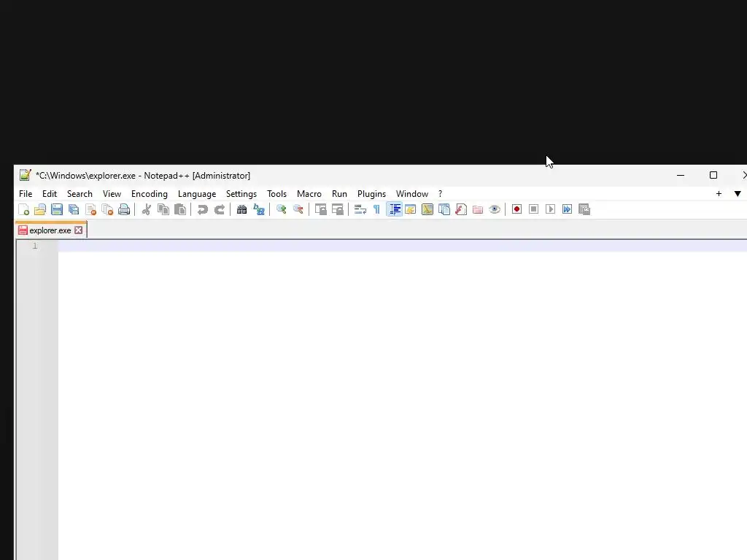Toggle synchronized horizontal scrolling
The width and height of the screenshot is (747, 560).
[337, 209]
